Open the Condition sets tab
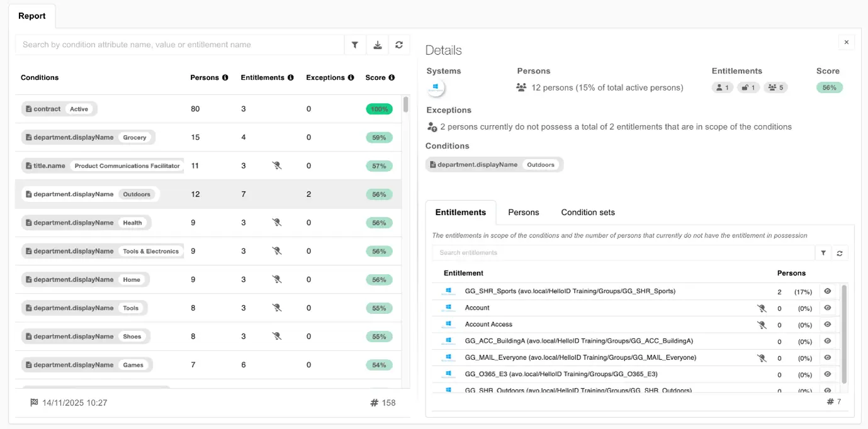Viewport: 868px width, 429px height. click(587, 213)
